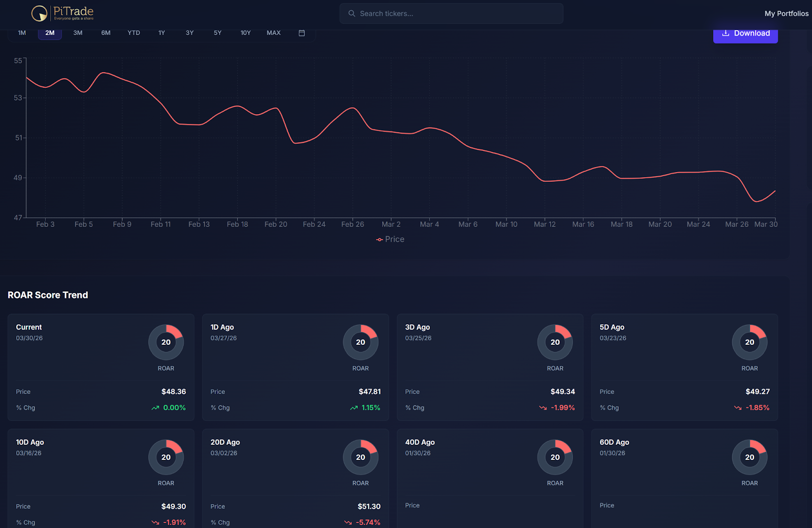The height and width of the screenshot is (528, 812).
Task: Focus the Search tickers field
Action: pyautogui.click(x=451, y=14)
